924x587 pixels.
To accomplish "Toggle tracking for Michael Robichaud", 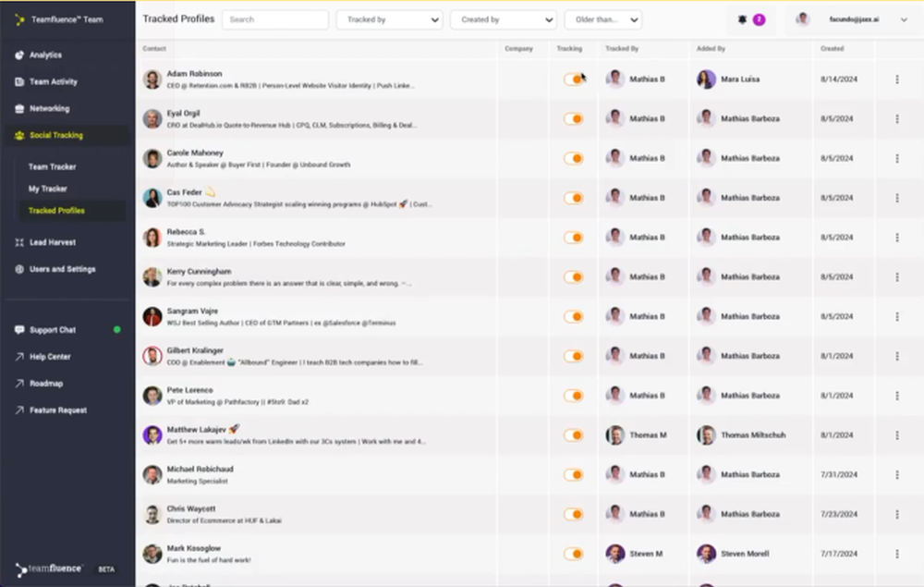I will pyautogui.click(x=574, y=474).
